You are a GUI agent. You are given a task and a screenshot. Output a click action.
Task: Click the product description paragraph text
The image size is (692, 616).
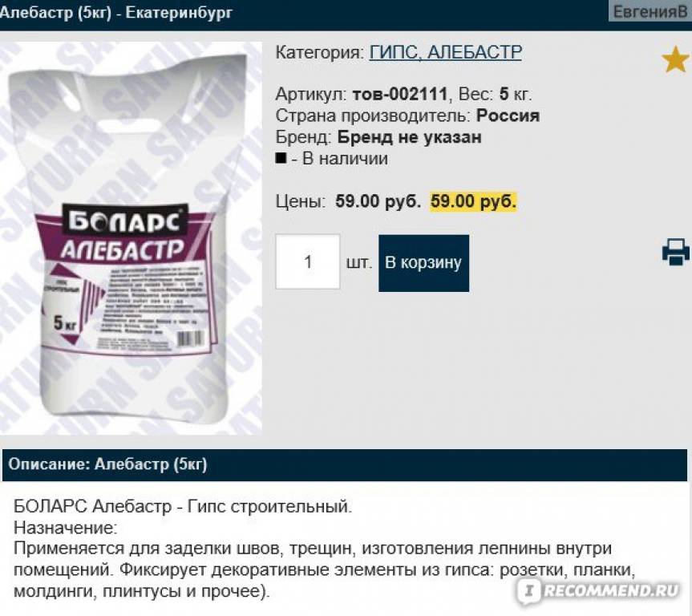(x=325, y=549)
